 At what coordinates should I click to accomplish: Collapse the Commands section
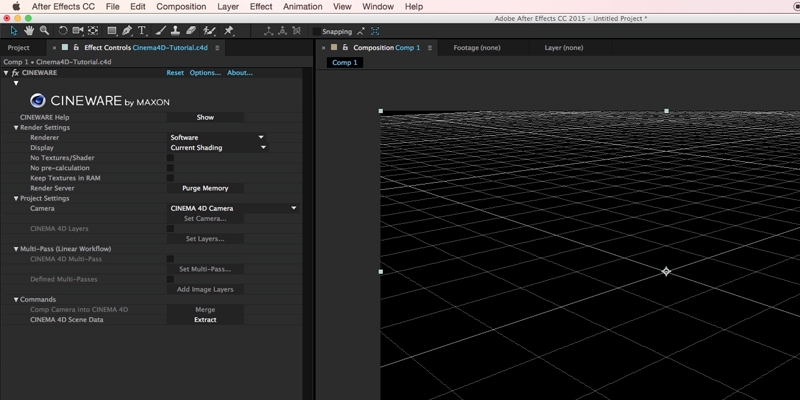[x=16, y=299]
